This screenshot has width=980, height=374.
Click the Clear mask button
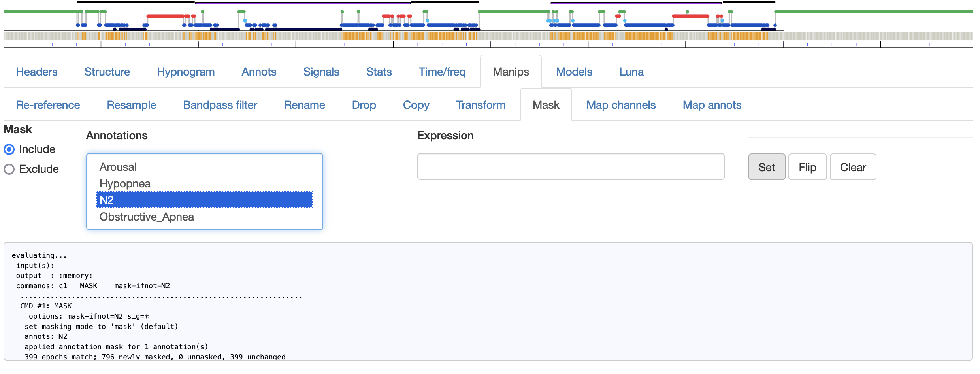pos(852,167)
